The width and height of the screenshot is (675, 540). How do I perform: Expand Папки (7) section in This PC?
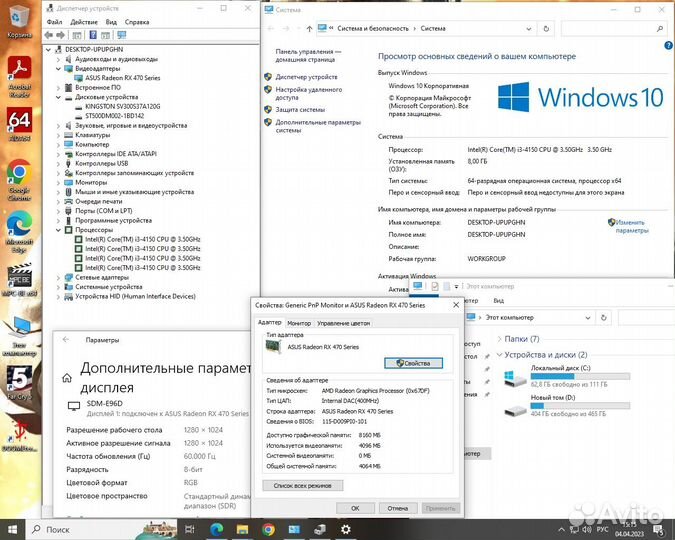pos(499,339)
